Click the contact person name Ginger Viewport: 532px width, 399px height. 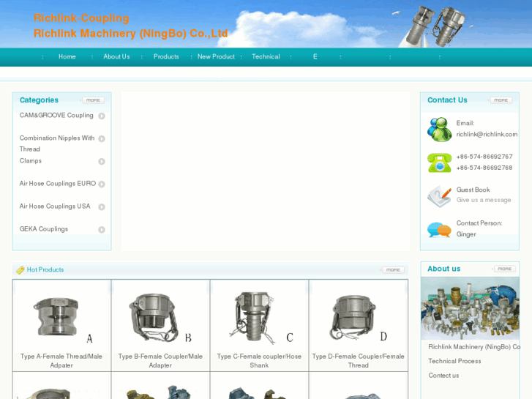click(x=466, y=234)
